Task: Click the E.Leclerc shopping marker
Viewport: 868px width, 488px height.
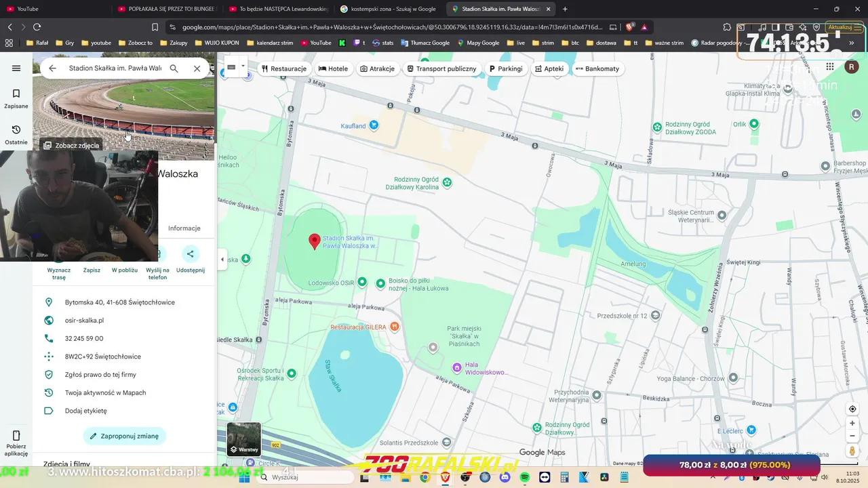Action: [751, 430]
